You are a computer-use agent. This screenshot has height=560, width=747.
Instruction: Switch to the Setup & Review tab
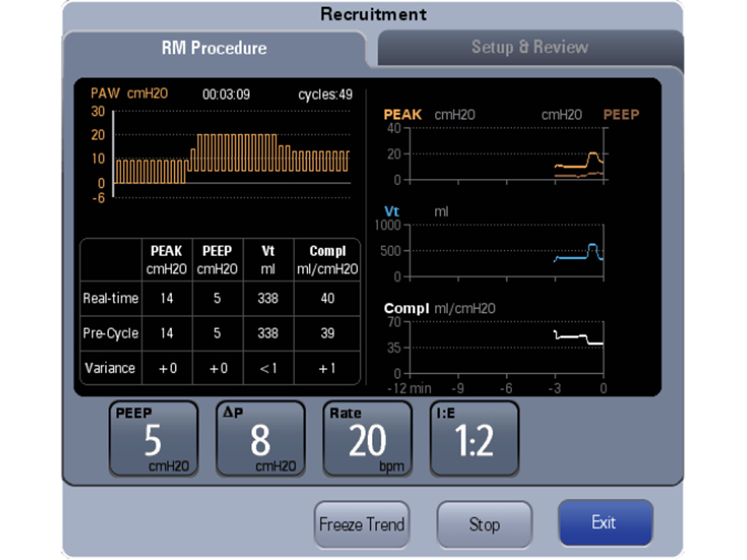[x=530, y=47]
